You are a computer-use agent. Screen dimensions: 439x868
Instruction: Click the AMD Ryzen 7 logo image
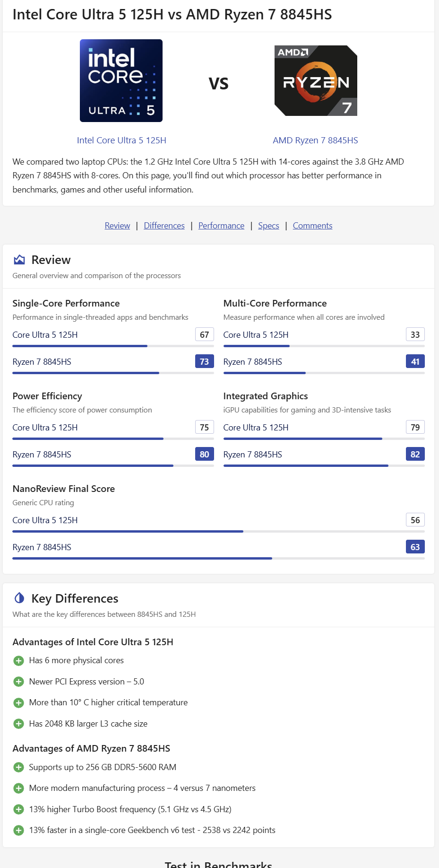316,81
